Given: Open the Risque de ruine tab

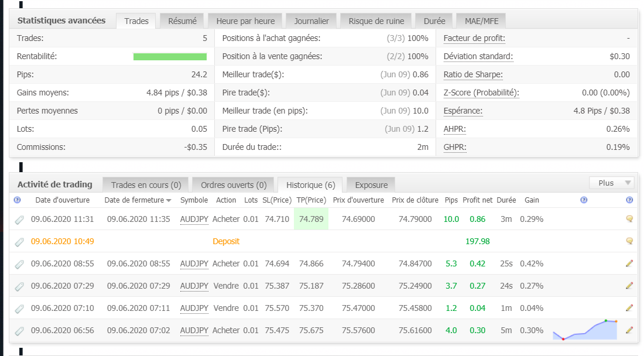Looking at the screenshot, I should 376,21.
